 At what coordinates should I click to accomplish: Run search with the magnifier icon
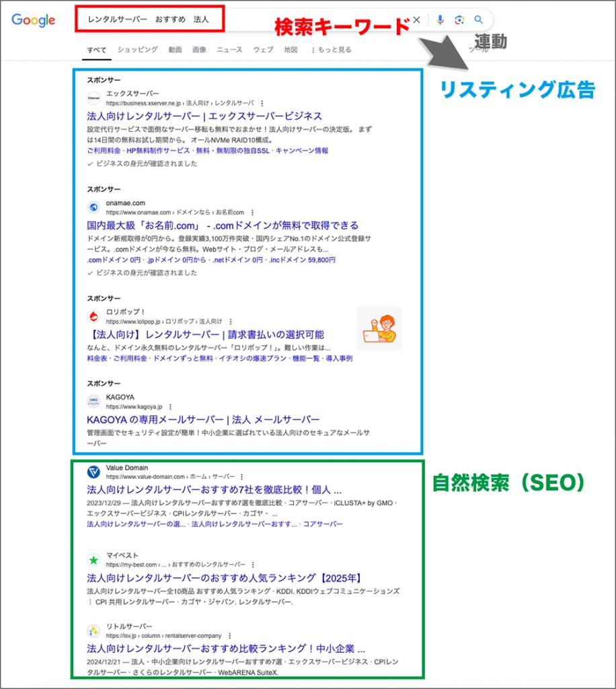point(479,20)
